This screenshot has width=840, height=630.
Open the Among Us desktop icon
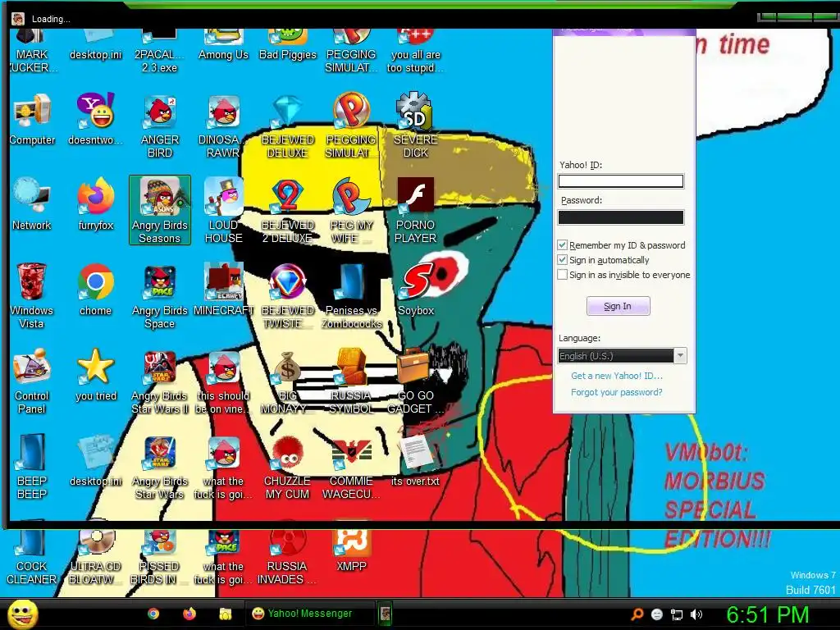click(223, 45)
